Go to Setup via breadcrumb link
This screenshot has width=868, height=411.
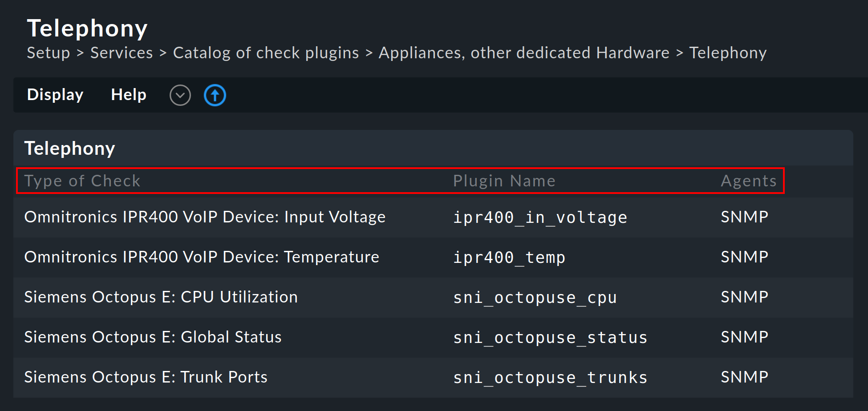[x=48, y=52]
